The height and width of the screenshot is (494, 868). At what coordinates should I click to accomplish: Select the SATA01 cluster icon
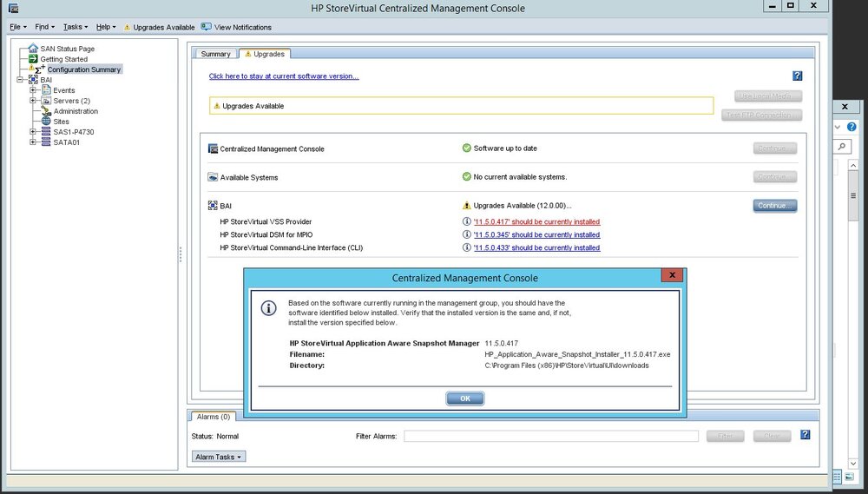point(47,142)
